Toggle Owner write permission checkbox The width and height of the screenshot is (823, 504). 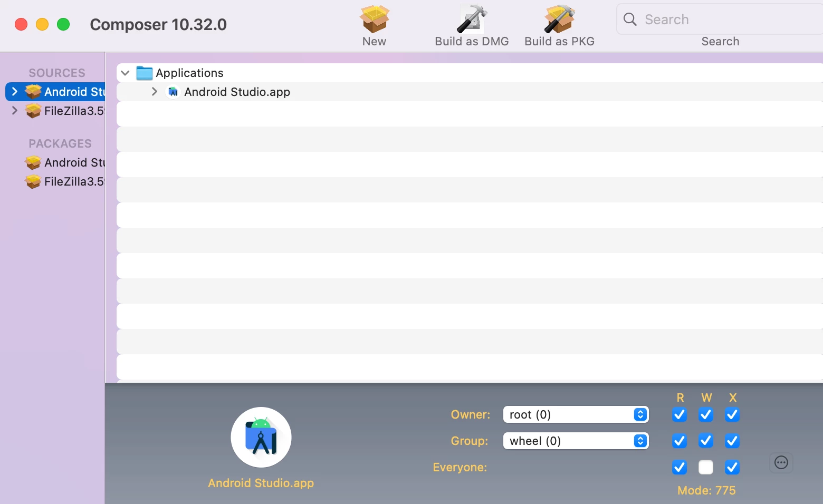pos(706,415)
